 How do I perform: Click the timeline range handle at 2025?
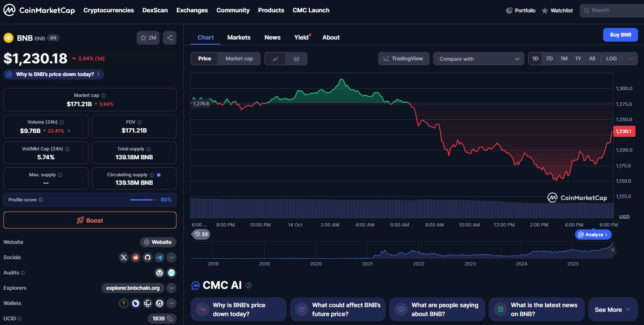613,250
